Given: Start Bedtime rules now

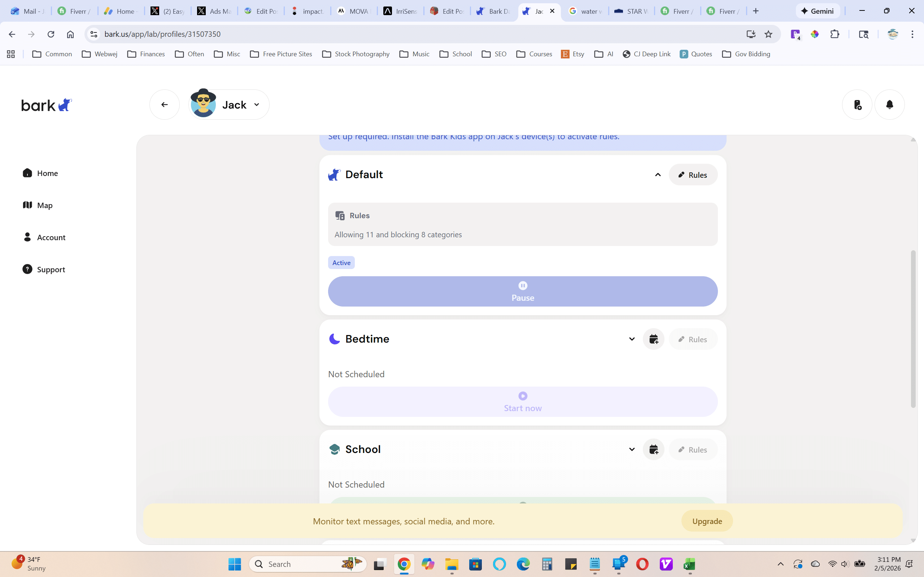Looking at the screenshot, I should 522,402.
